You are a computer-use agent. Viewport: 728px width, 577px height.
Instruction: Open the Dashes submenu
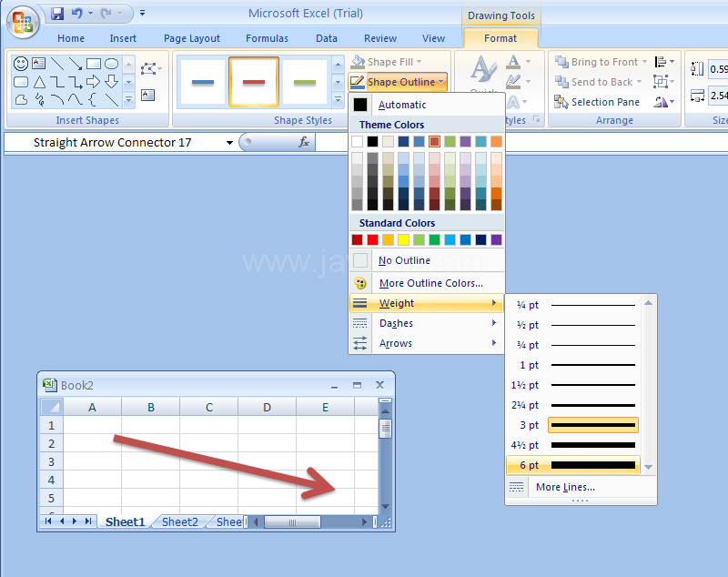[427, 323]
